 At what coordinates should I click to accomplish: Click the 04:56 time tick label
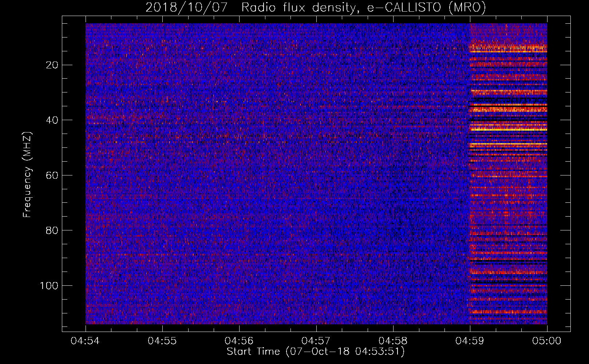239,341
